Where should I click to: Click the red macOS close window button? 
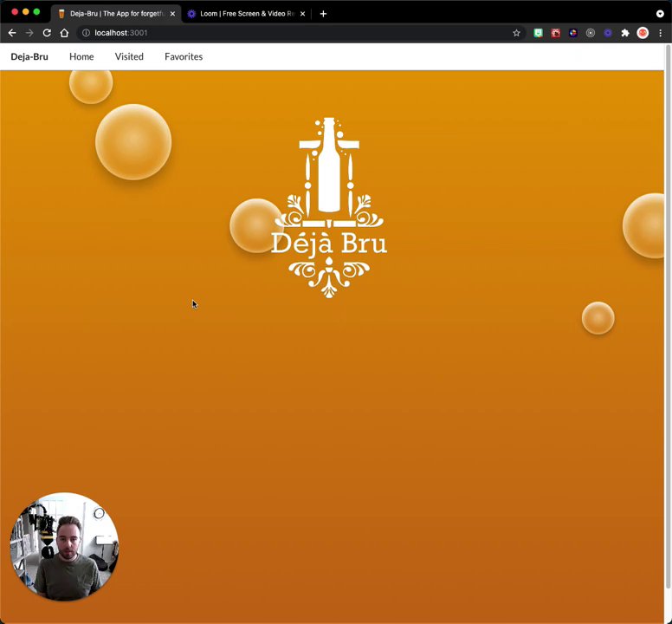(15, 12)
